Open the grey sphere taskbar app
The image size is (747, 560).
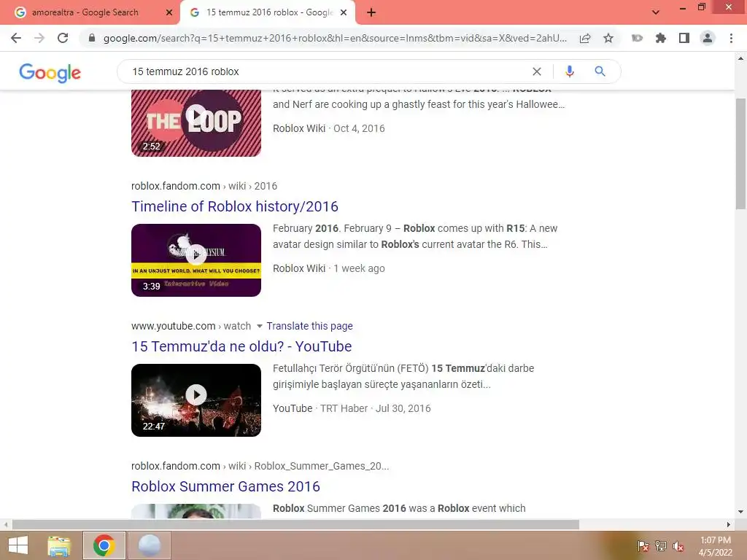(x=149, y=545)
